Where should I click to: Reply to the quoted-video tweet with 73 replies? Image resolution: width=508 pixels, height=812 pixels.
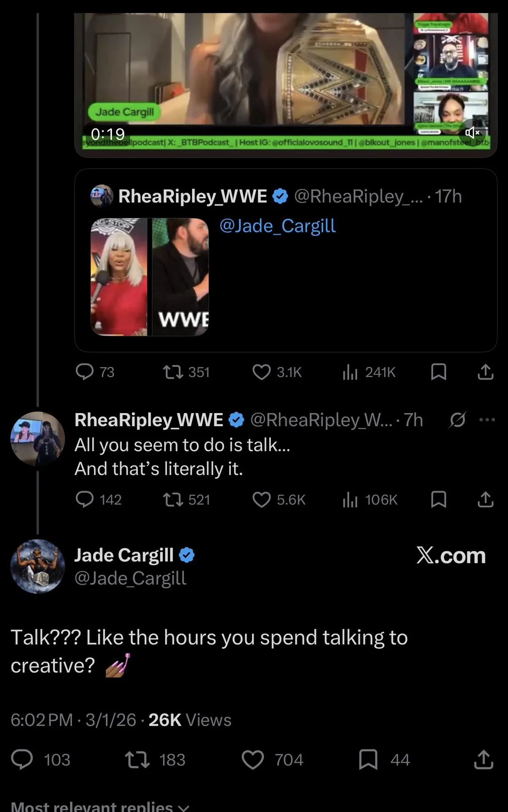point(85,372)
